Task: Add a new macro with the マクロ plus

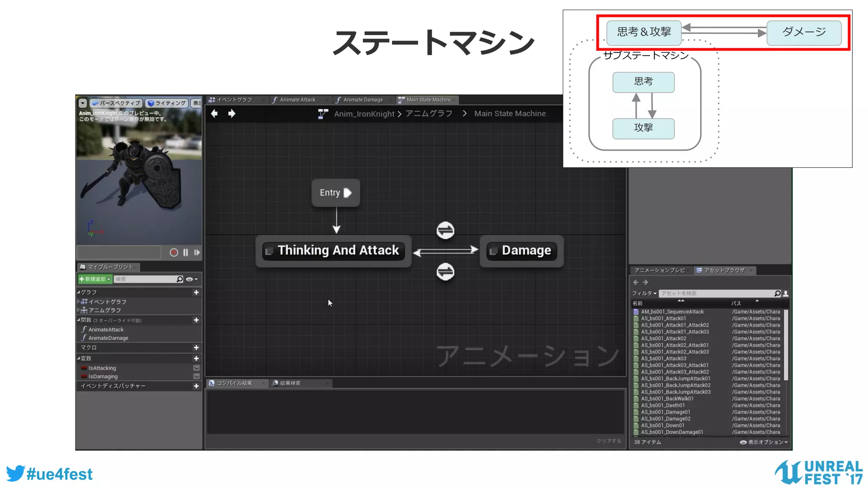Action: (196, 347)
